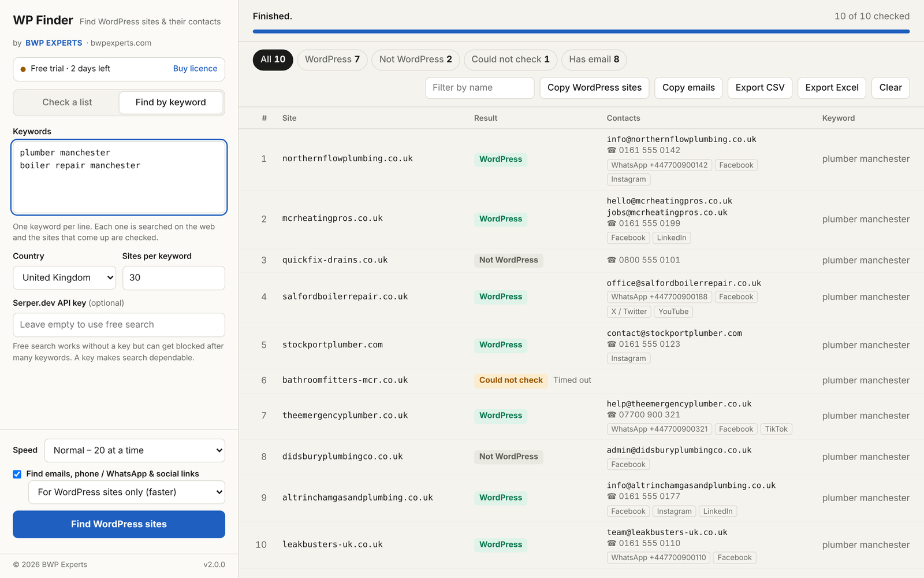This screenshot has height=578, width=924.
Task: Open Instagram tag for stockportplumber.com
Action: pyautogui.click(x=628, y=359)
